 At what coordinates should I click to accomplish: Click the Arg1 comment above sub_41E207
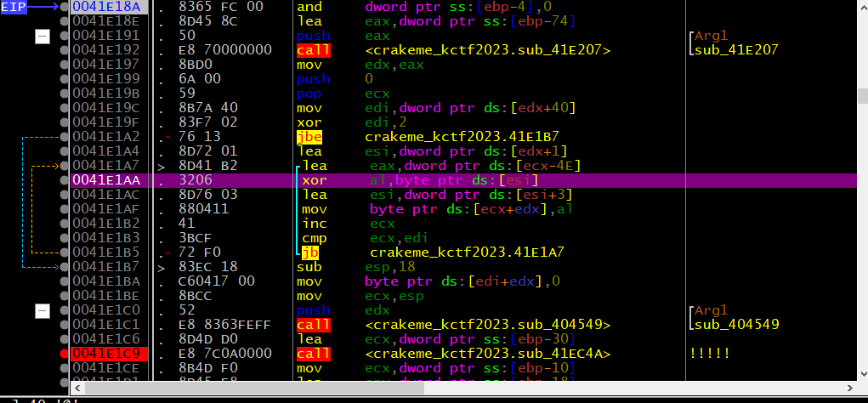[x=711, y=36]
